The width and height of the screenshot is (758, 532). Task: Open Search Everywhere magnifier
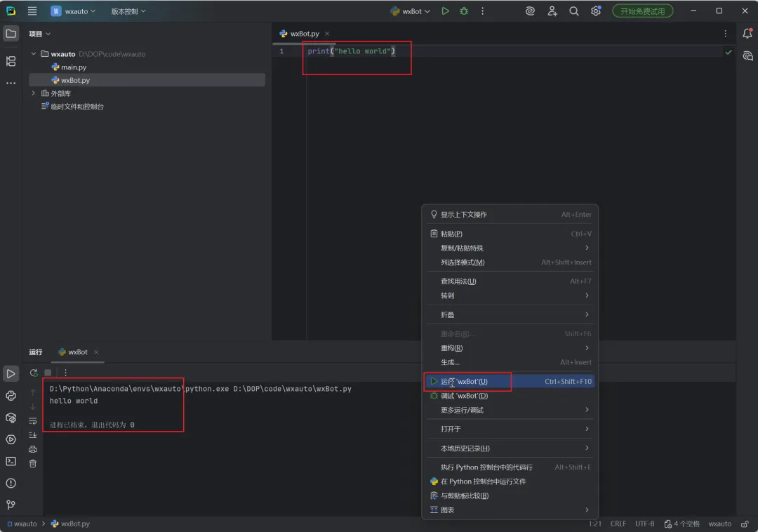[x=574, y=11]
